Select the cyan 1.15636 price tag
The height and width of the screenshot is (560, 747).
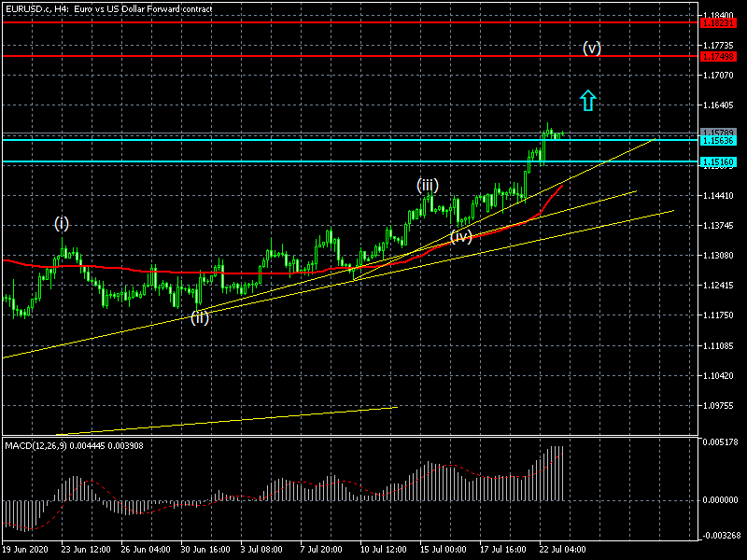coord(720,141)
